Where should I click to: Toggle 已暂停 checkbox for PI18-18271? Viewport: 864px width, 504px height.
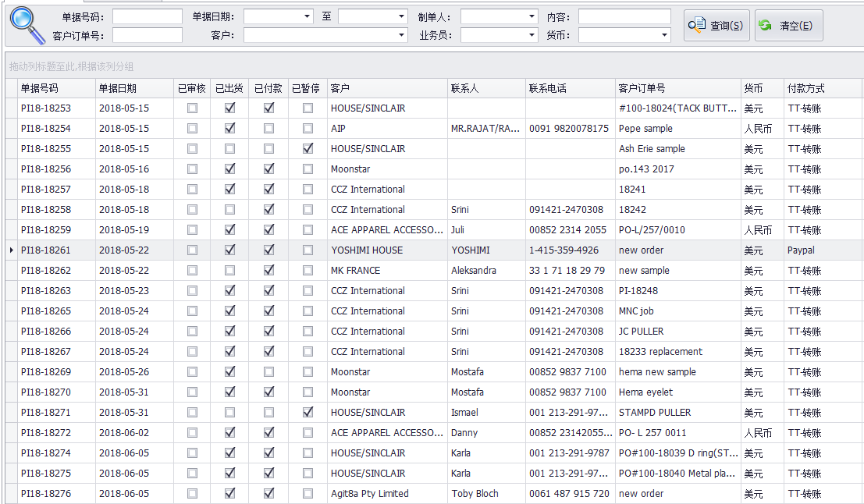click(308, 412)
